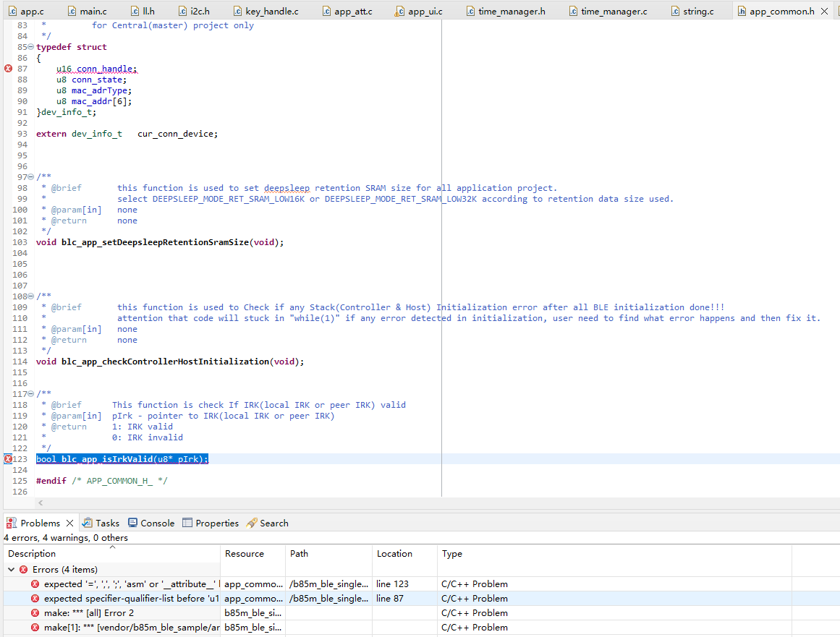The image size is (840, 637).
Task: Click the Properties tab table icon
Action: [187, 523]
